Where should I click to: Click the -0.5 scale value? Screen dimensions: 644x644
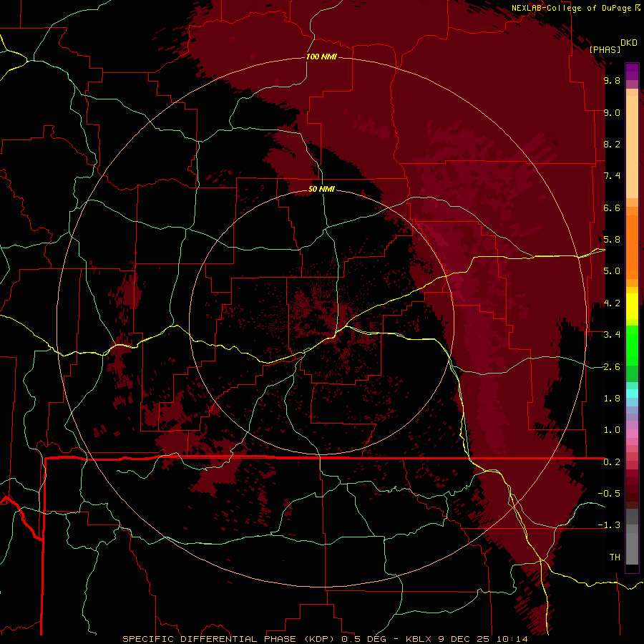pos(609,494)
